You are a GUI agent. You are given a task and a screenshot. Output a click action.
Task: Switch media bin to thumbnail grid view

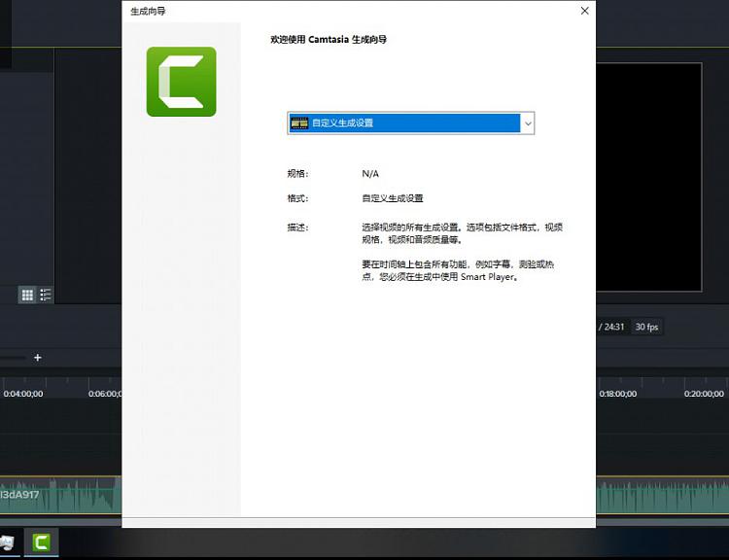(x=27, y=295)
